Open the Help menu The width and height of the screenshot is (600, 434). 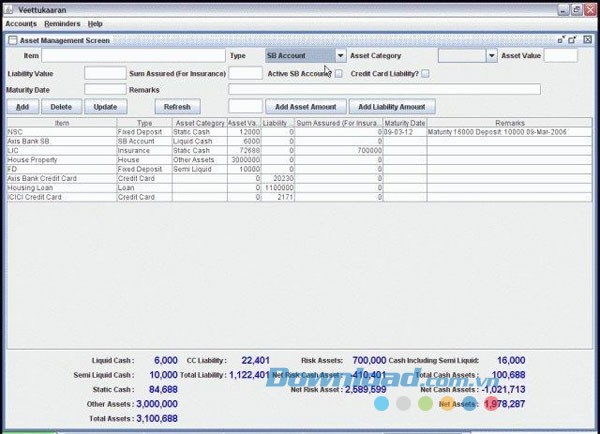pos(95,23)
